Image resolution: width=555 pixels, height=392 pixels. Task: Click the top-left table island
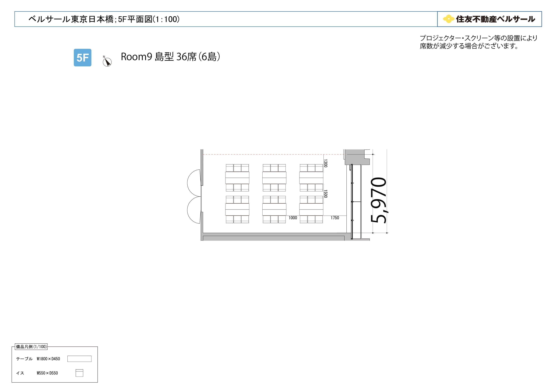tap(237, 178)
